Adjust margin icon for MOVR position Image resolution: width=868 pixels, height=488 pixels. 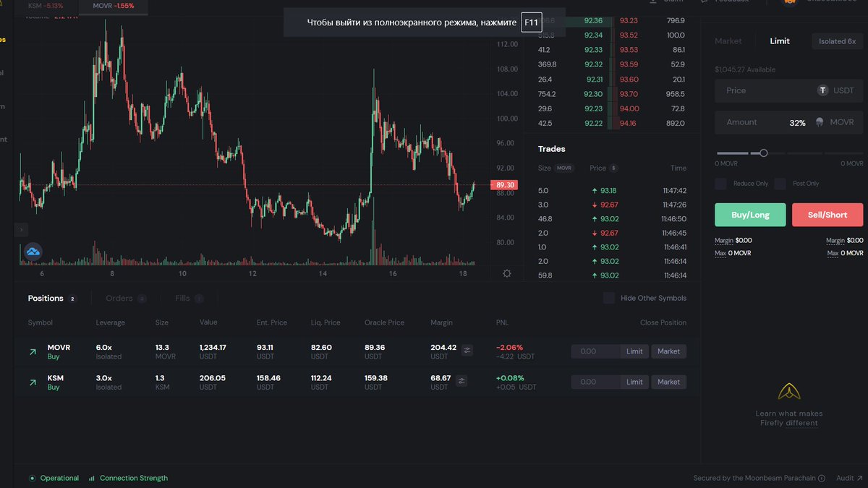[467, 351]
